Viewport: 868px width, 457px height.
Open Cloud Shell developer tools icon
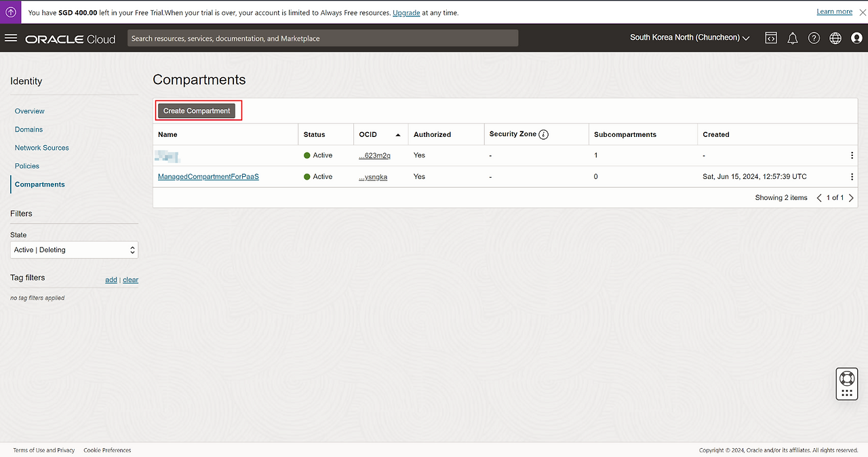click(x=771, y=38)
